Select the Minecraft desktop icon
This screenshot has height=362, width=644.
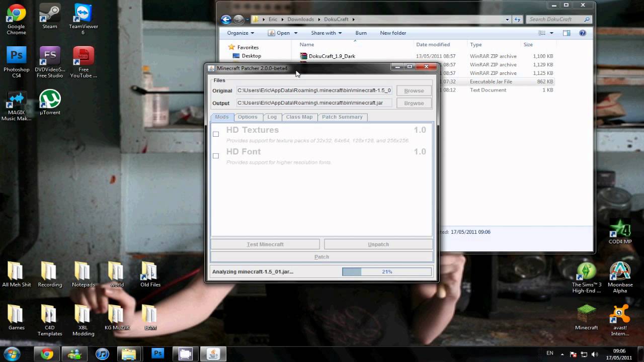pos(587,317)
